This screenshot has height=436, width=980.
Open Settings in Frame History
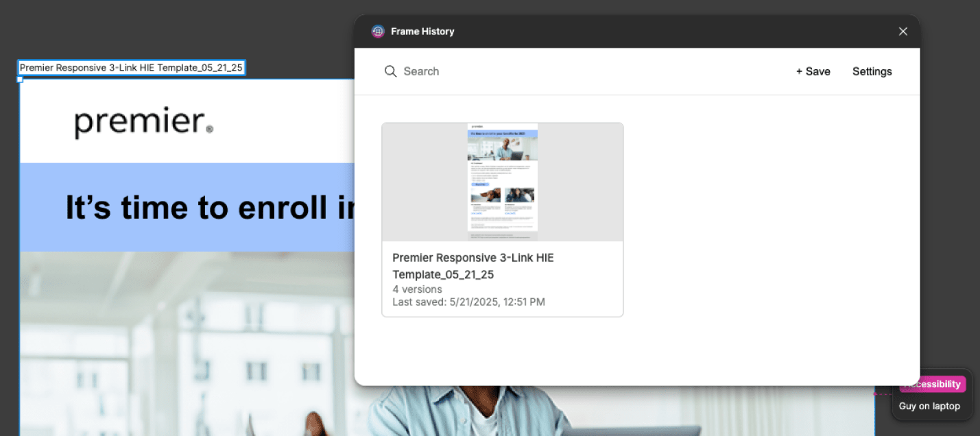pyautogui.click(x=872, y=71)
